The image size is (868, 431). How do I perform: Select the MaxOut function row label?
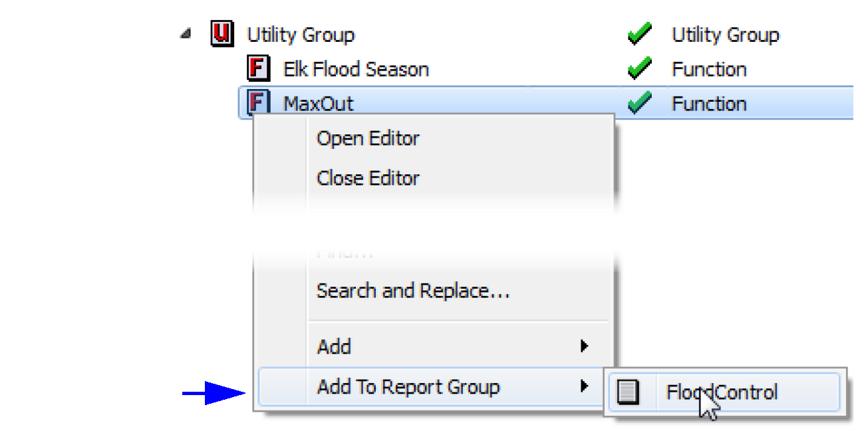[319, 104]
